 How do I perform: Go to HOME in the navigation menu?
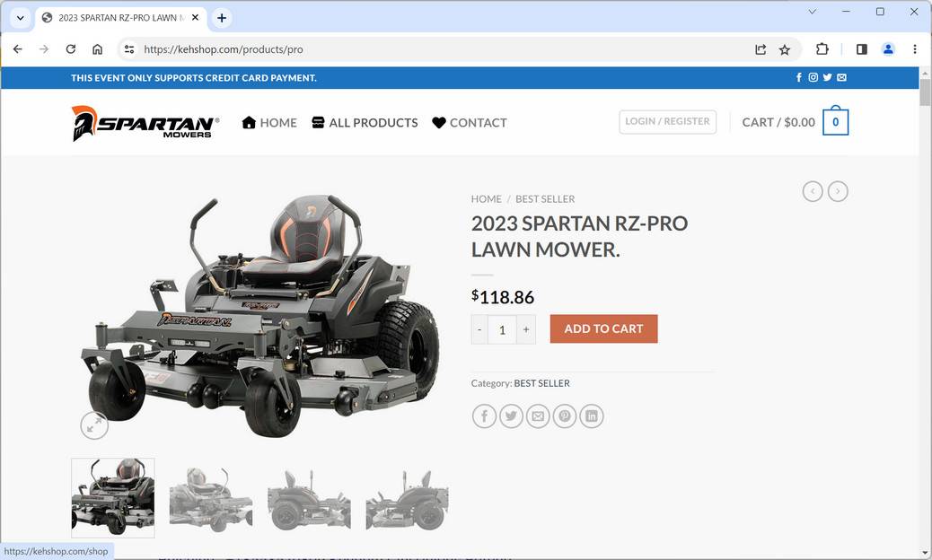[x=269, y=122]
